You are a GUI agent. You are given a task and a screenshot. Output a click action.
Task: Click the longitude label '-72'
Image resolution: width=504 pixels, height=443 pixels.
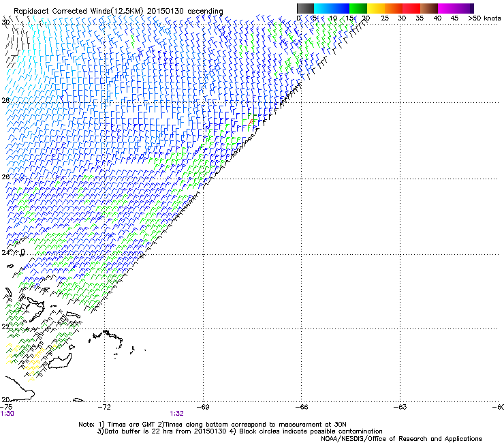tap(104, 407)
